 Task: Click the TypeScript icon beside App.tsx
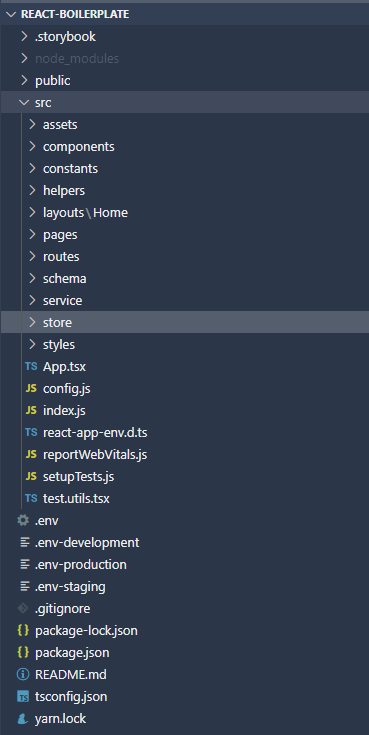coord(31,367)
